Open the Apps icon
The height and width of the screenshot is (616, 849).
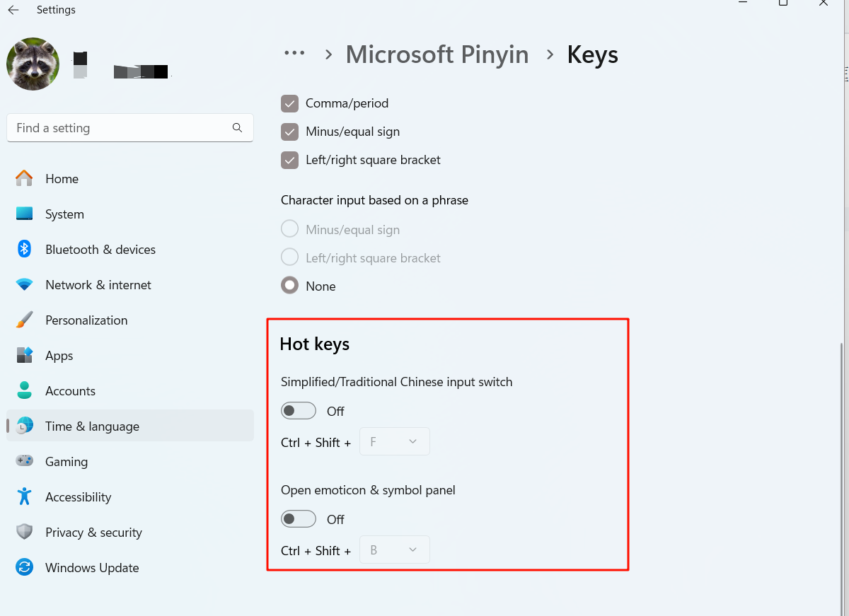coord(25,355)
